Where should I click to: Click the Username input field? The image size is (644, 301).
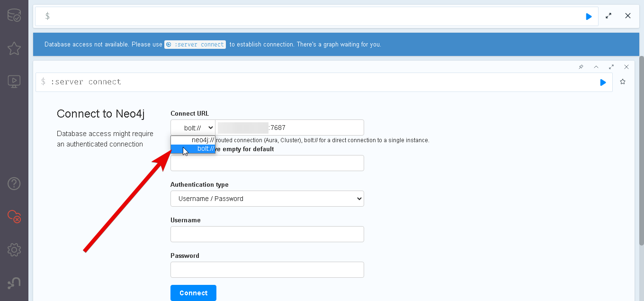[x=267, y=234]
